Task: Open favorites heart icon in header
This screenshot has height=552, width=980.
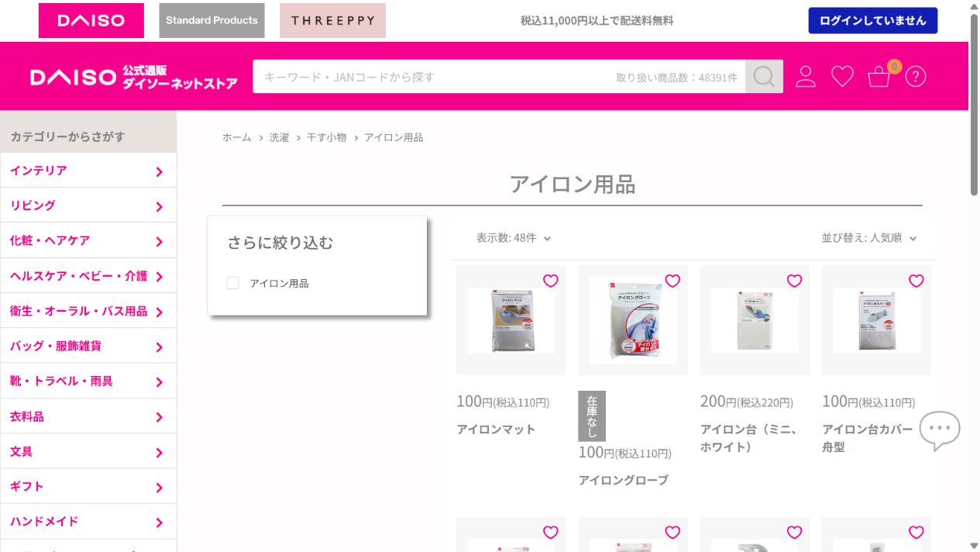Action: pos(842,77)
